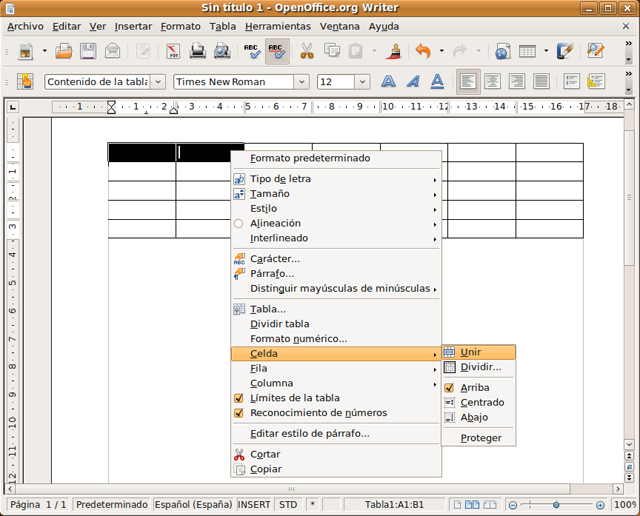The width and height of the screenshot is (640, 516).
Task: Select Centrado vertical alignment option
Action: point(482,403)
